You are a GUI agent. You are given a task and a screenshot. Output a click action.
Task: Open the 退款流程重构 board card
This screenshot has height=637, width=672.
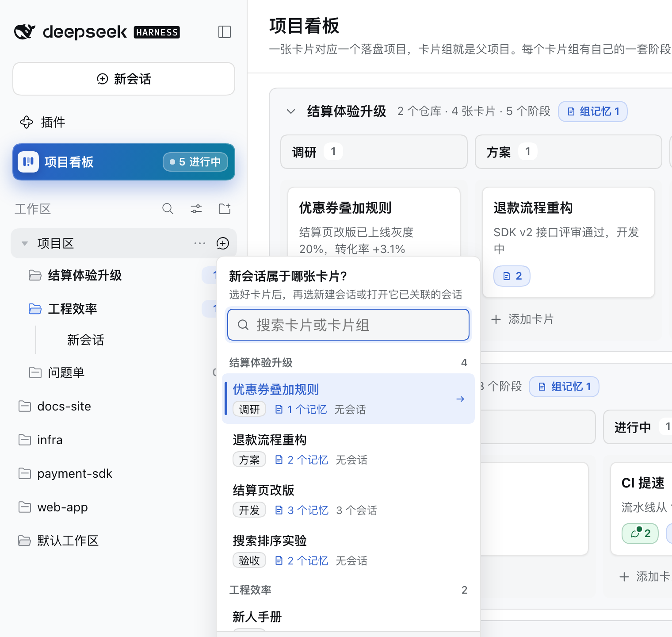pos(569,242)
